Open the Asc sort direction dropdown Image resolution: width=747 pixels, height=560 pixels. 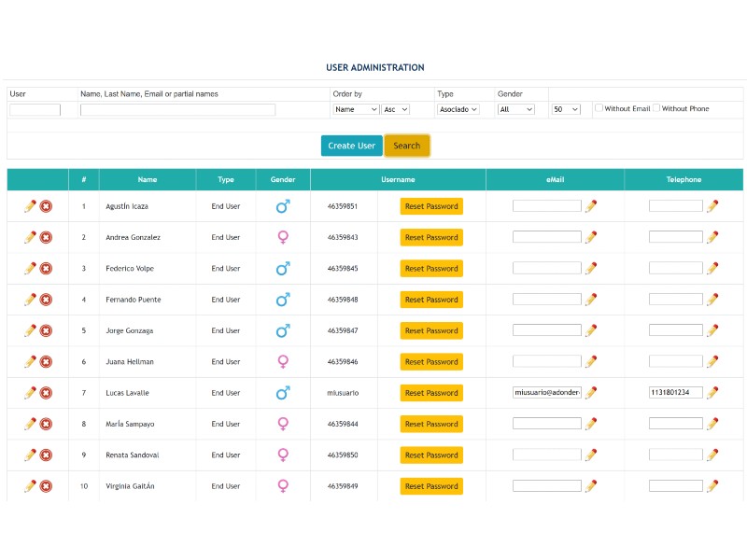(x=395, y=109)
